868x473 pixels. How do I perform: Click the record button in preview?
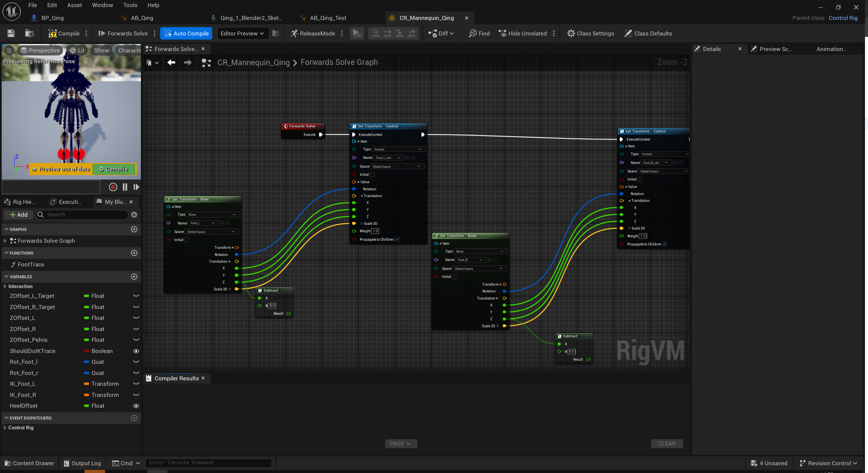coord(113,187)
